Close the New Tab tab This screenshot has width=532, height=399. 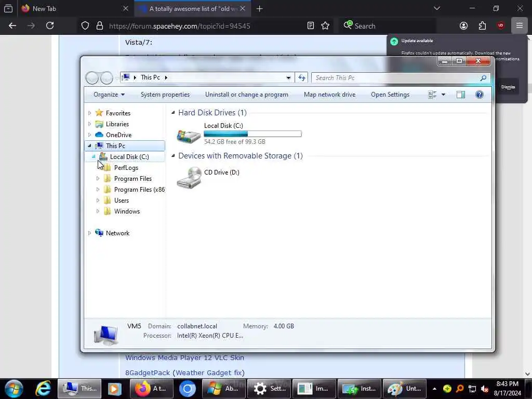tap(126, 8)
